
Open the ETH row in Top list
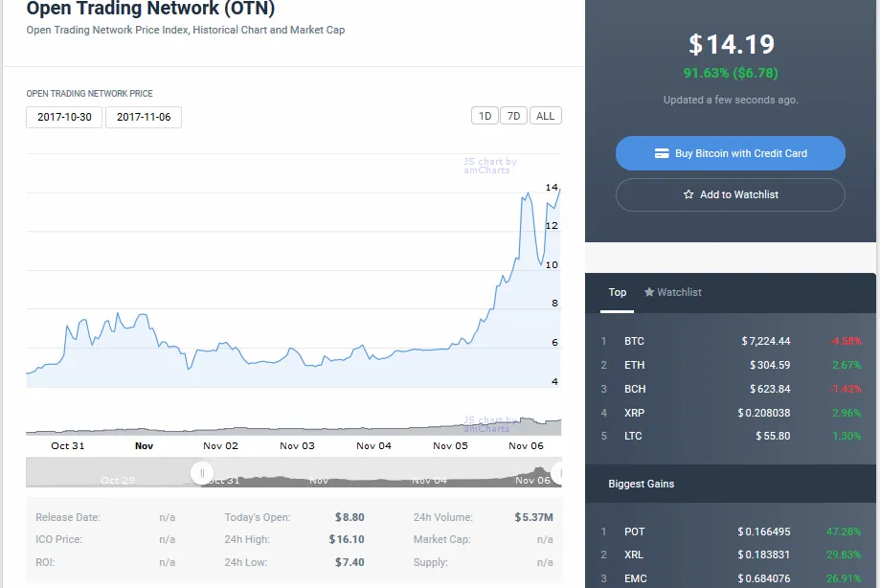[x=731, y=365]
